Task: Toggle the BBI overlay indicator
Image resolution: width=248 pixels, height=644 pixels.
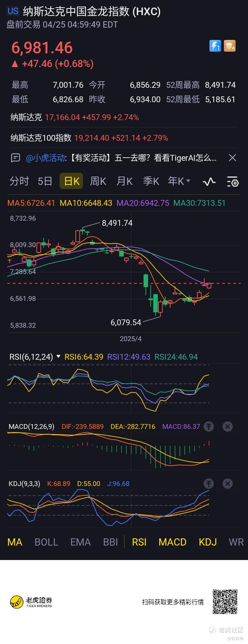Action: [x=111, y=542]
